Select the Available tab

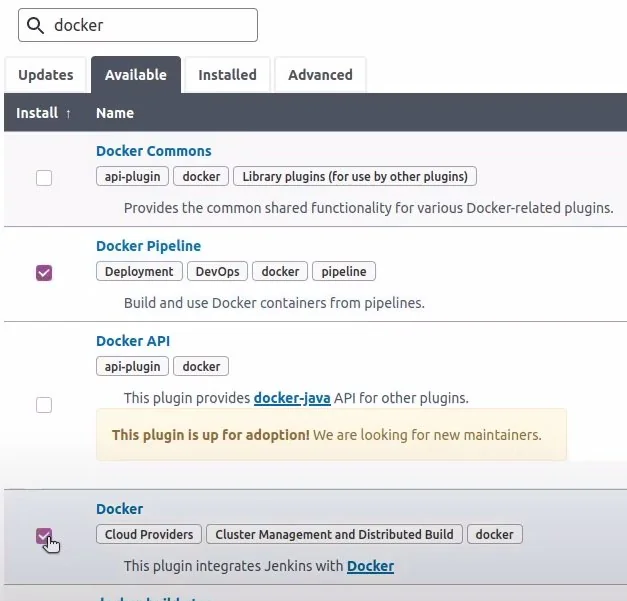(x=136, y=75)
